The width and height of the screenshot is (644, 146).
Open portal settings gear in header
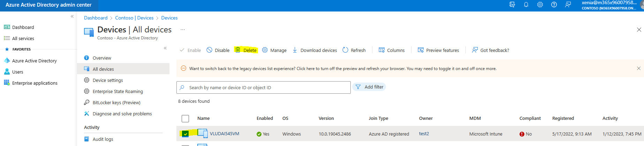(x=540, y=5)
